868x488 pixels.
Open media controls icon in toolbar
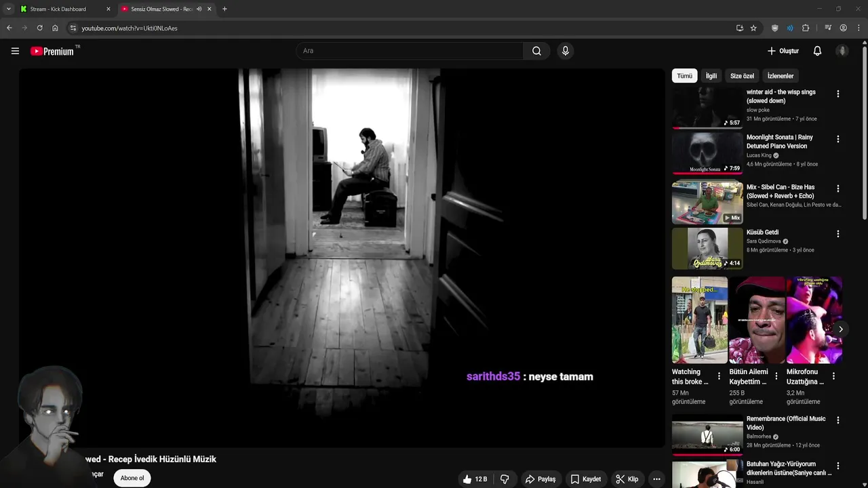point(828,28)
